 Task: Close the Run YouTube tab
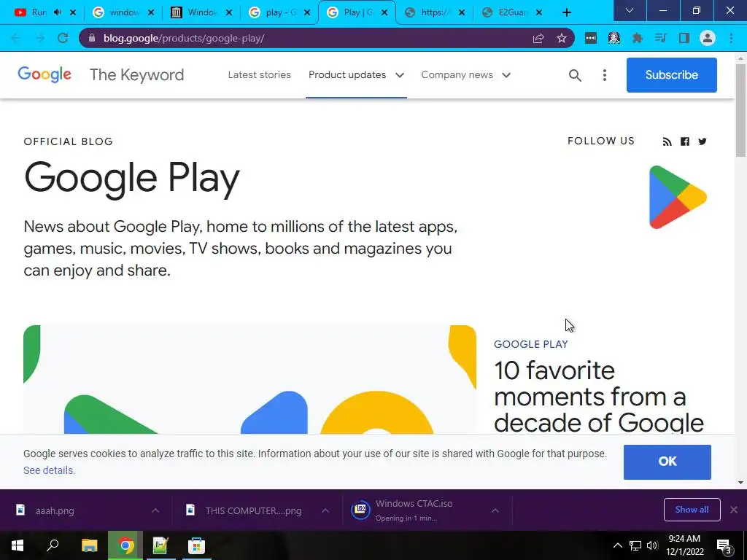[73, 12]
